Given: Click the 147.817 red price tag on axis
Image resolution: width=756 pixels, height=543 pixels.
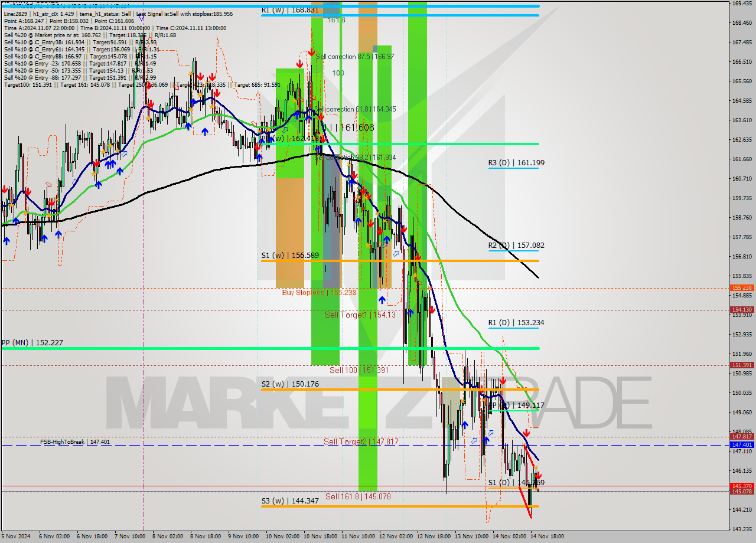Looking at the screenshot, I should point(742,437).
